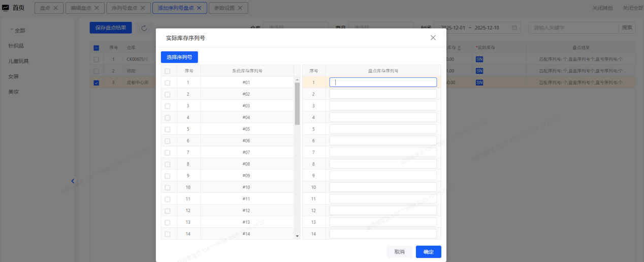This screenshot has height=262, width=644.
Task: Click the down arrow of the serial list scrollbar
Action: (297, 236)
